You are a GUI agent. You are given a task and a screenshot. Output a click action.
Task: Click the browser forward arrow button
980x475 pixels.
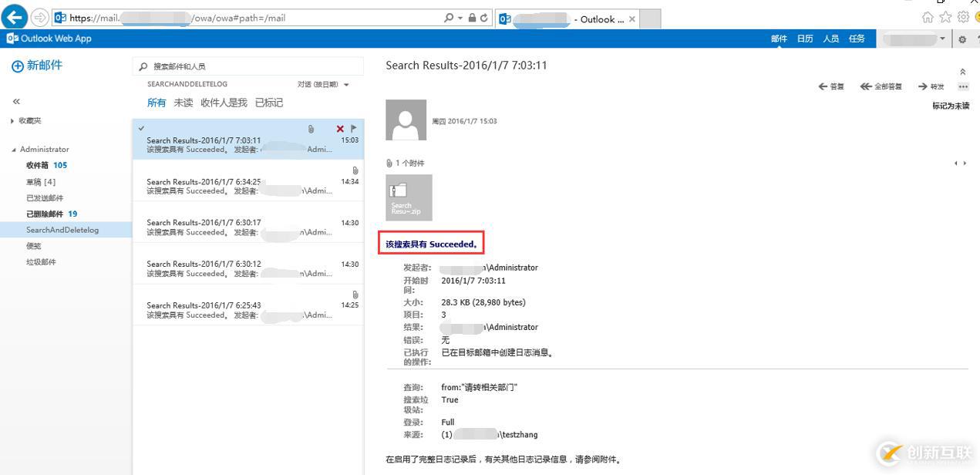39,17
